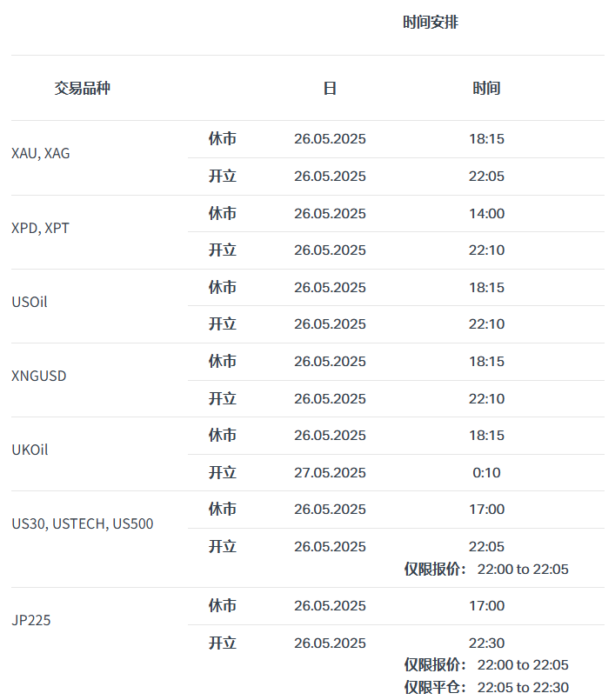Click the 日 column header
615x700 pixels.
330,88
